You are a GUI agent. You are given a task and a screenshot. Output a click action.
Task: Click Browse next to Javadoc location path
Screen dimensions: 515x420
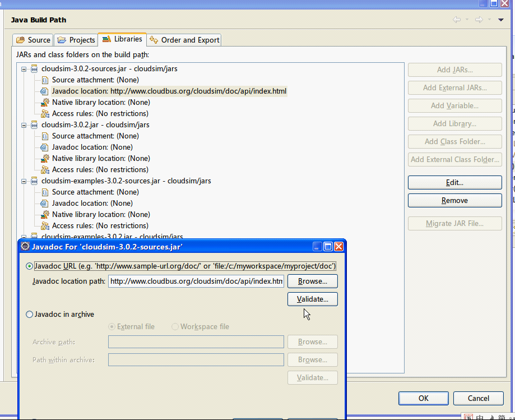tap(312, 281)
